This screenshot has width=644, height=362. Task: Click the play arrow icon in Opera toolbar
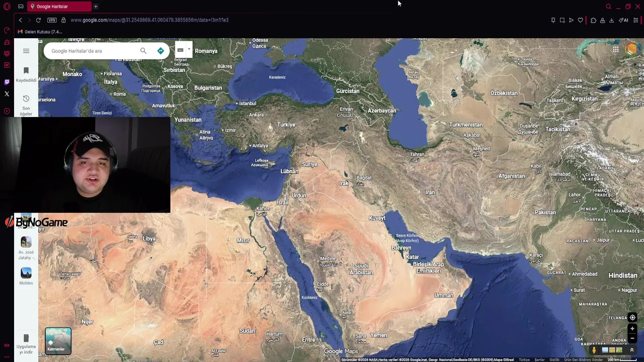pos(571,20)
